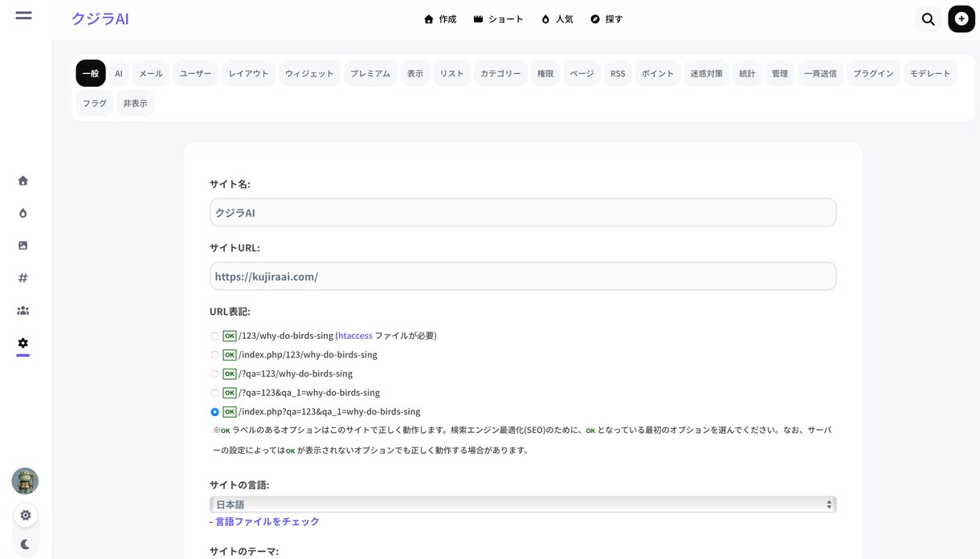
Task: Open search with magnifier icon
Action: point(928,19)
